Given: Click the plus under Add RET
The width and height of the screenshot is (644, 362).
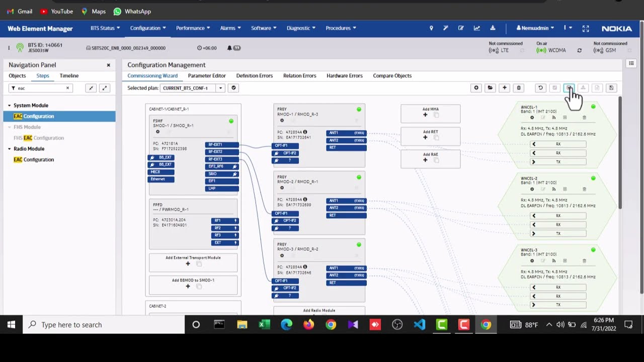Looking at the screenshot, I should (x=425, y=138).
